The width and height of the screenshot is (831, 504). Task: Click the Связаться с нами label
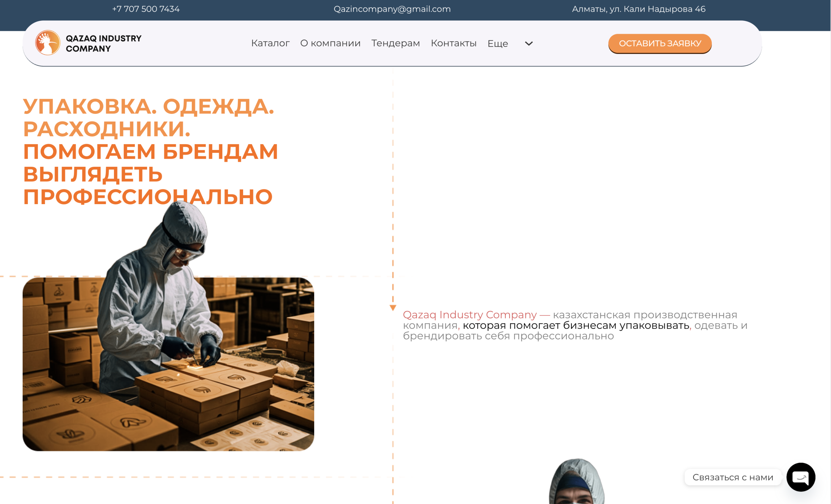pos(733,477)
